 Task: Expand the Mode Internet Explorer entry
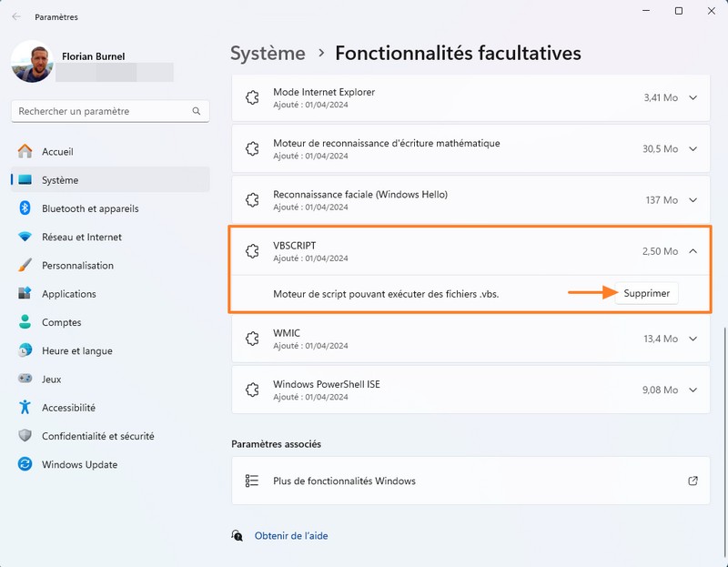(693, 97)
